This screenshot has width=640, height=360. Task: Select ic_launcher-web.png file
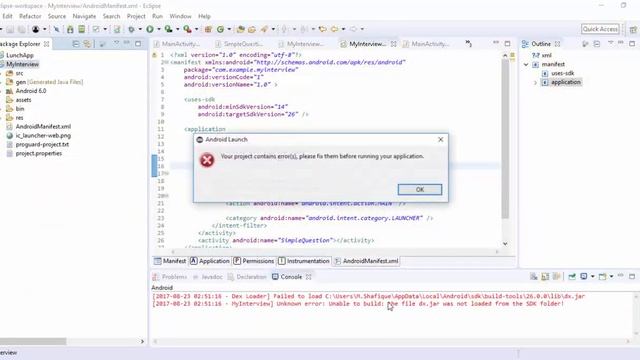tap(43, 136)
